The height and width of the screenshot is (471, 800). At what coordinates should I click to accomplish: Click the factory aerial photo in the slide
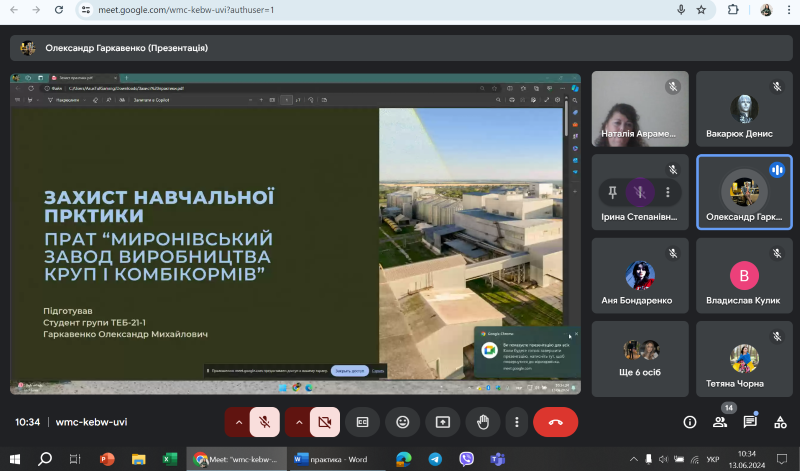[470, 243]
